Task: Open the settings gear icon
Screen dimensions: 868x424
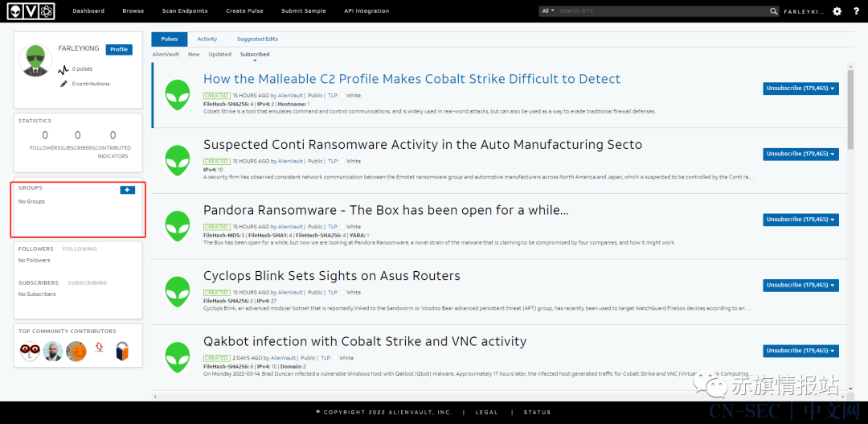Action: click(837, 11)
